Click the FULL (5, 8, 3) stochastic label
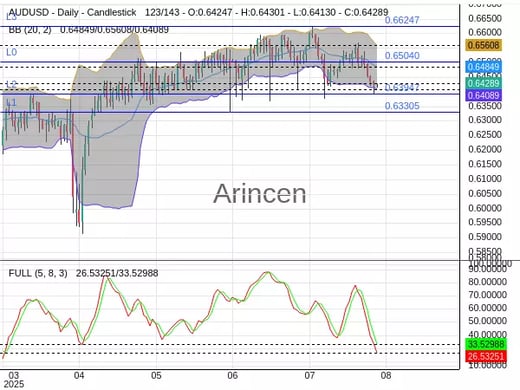The image size is (520, 390). pos(38,273)
